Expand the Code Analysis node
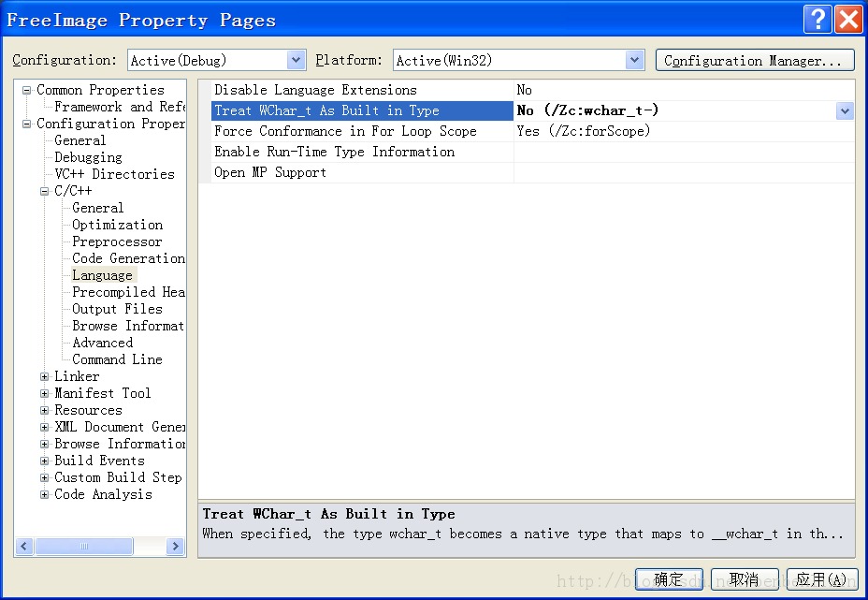This screenshot has height=600, width=868. pyautogui.click(x=44, y=495)
